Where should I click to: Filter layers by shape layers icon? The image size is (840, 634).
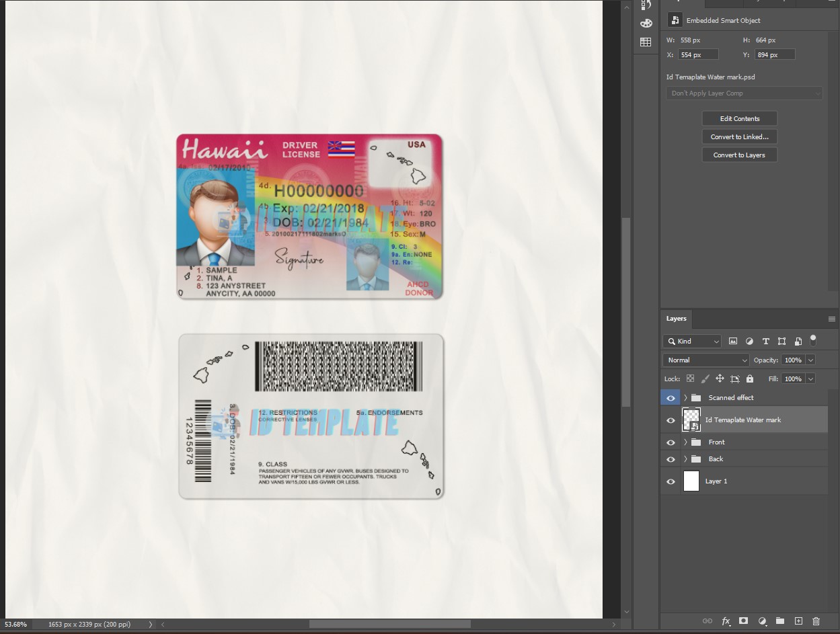click(x=781, y=342)
